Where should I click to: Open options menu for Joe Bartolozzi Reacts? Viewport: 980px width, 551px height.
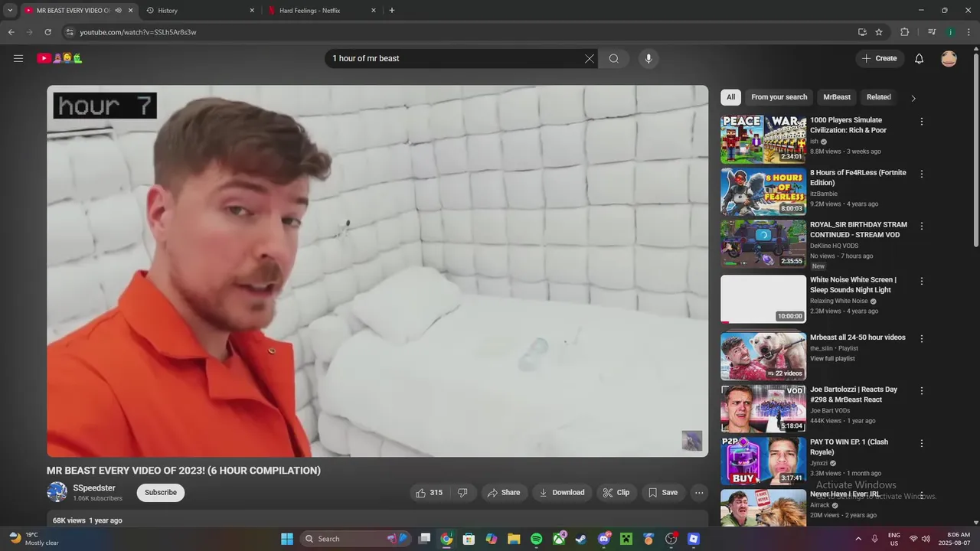pos(922,390)
